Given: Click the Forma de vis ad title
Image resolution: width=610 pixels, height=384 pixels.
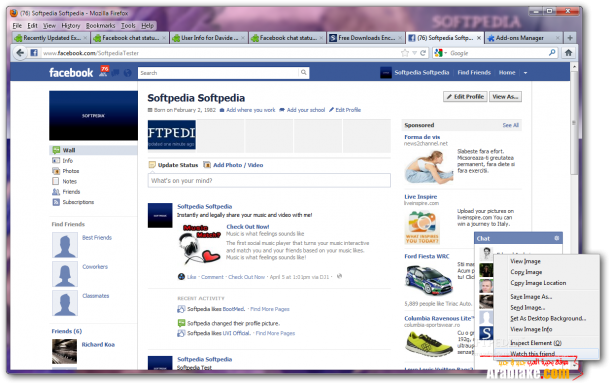Looking at the screenshot, I should [x=422, y=137].
